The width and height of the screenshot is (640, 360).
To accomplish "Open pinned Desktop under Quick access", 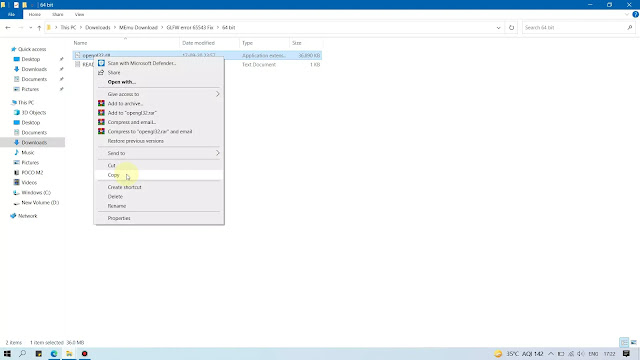I will click(x=31, y=59).
